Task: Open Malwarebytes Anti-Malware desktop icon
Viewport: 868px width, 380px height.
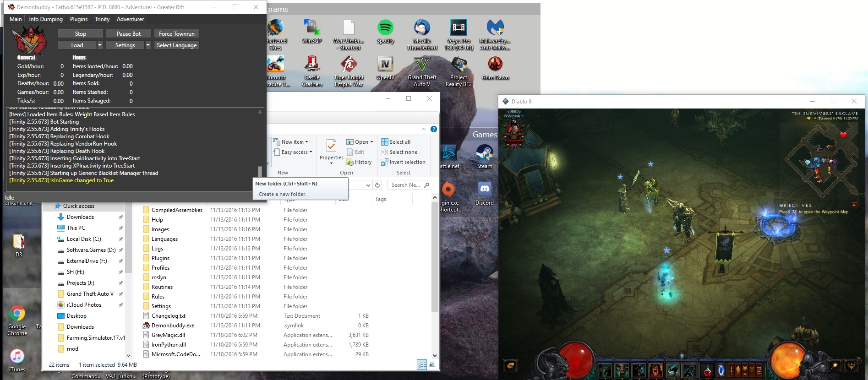Action: [495, 35]
